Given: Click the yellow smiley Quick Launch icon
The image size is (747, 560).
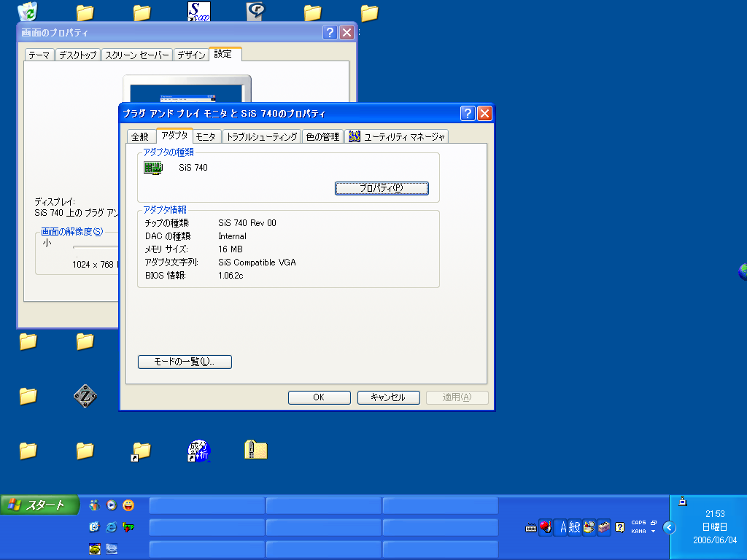Looking at the screenshot, I should click(128, 505).
